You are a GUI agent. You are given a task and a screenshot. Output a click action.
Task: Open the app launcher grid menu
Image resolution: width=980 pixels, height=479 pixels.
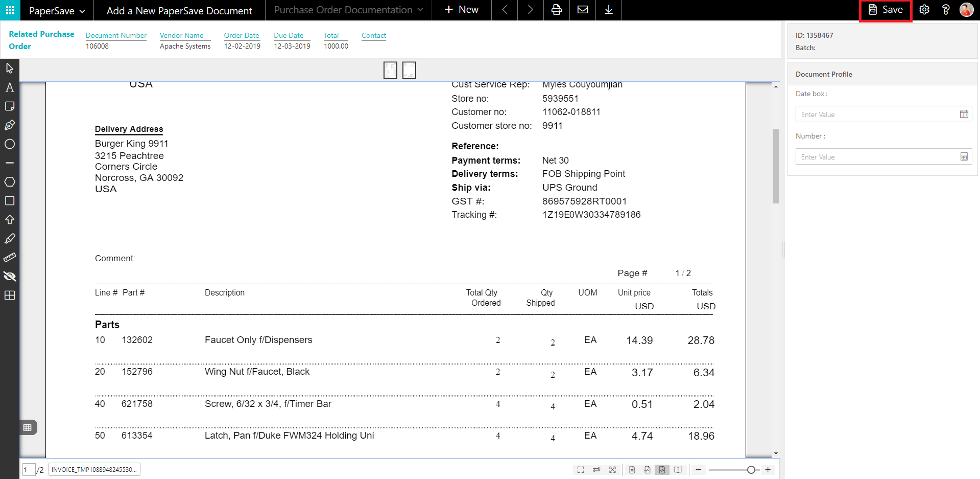point(10,10)
